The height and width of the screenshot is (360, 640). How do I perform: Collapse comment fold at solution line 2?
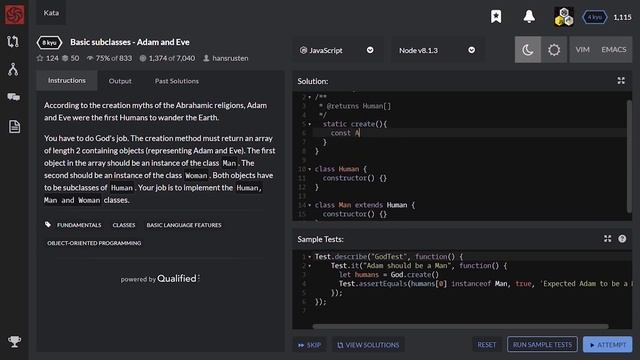coord(309,97)
